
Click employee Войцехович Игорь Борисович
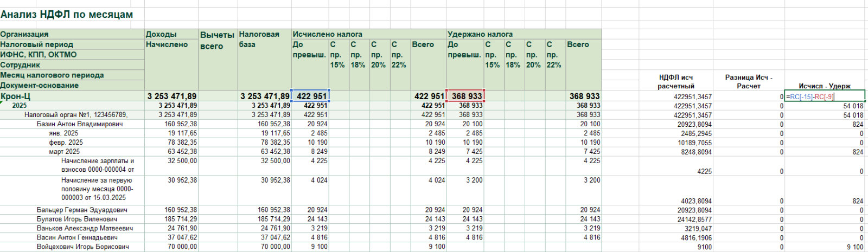pyautogui.click(x=82, y=247)
